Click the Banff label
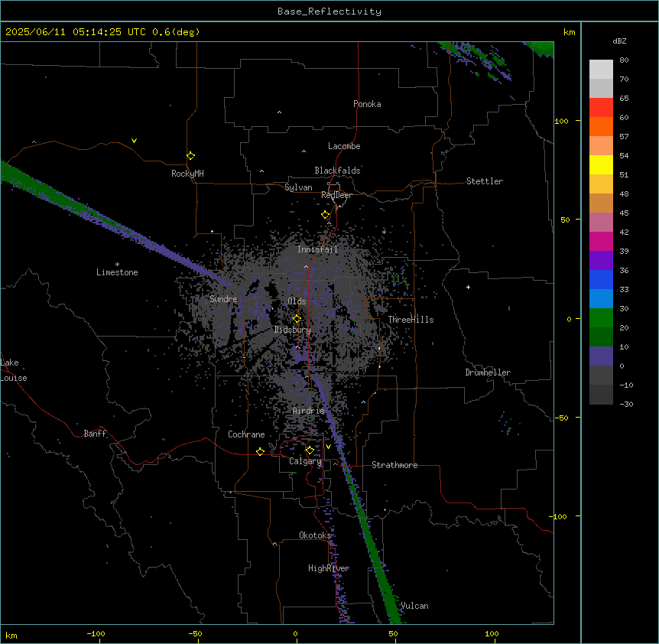The height and width of the screenshot is (644, 659). point(95,434)
